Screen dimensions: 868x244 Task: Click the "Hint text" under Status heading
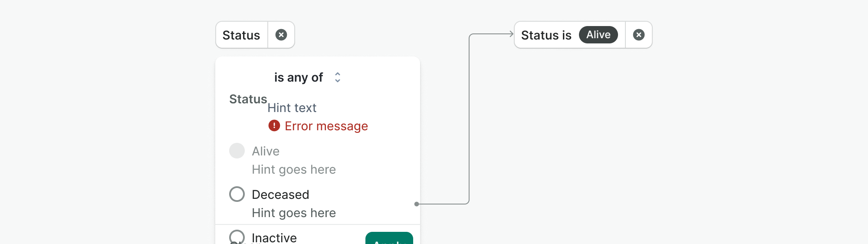coord(292,108)
